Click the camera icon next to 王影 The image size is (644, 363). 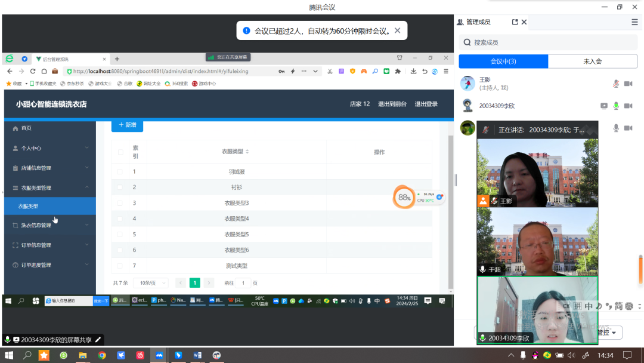coord(628,84)
